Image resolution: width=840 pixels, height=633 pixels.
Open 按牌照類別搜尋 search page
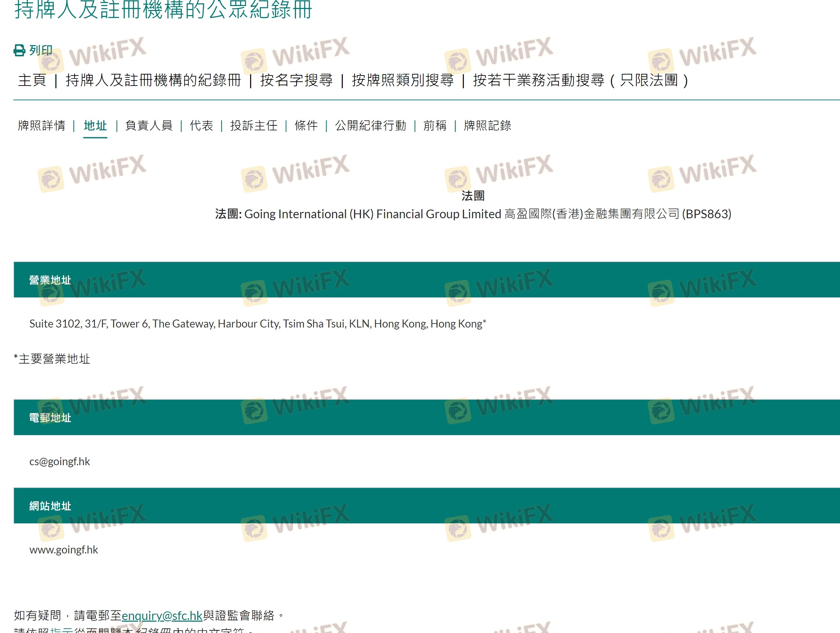click(x=403, y=80)
